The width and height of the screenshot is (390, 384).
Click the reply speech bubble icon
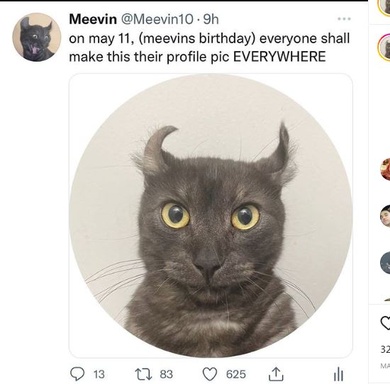(x=77, y=374)
